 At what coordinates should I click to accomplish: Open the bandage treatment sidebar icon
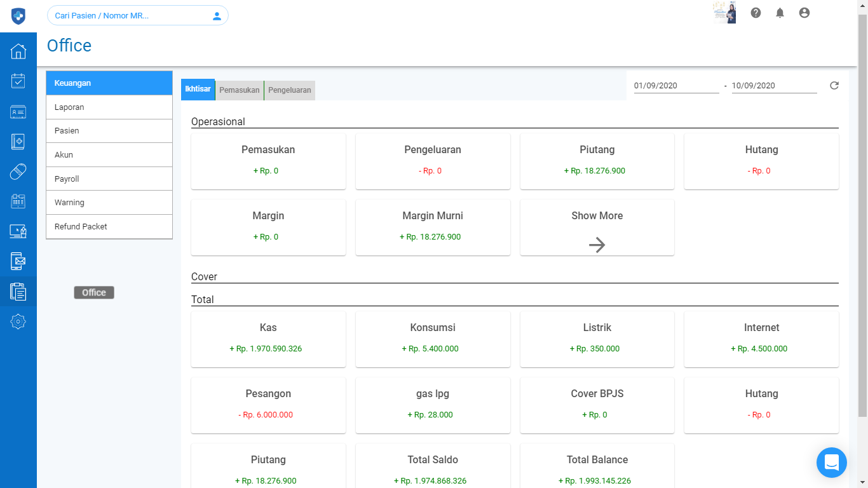(x=18, y=172)
